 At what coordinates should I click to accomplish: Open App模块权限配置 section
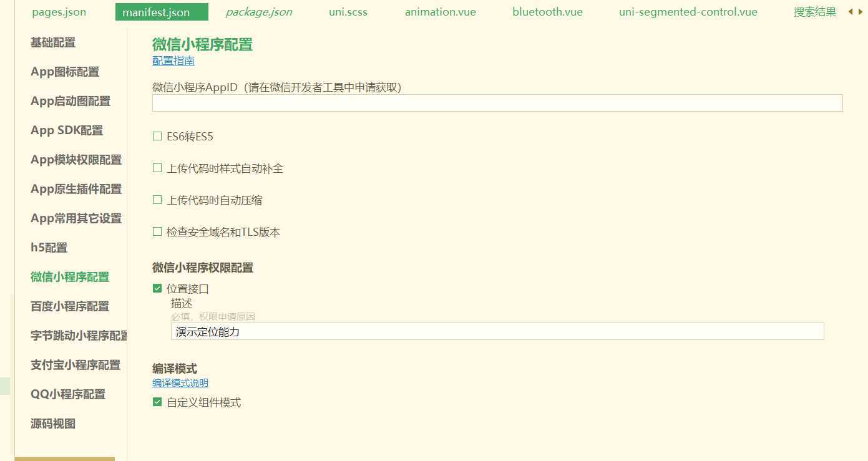(x=76, y=160)
